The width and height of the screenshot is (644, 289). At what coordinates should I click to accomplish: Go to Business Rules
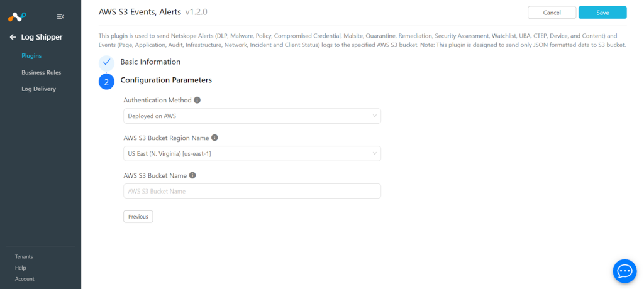(x=41, y=73)
